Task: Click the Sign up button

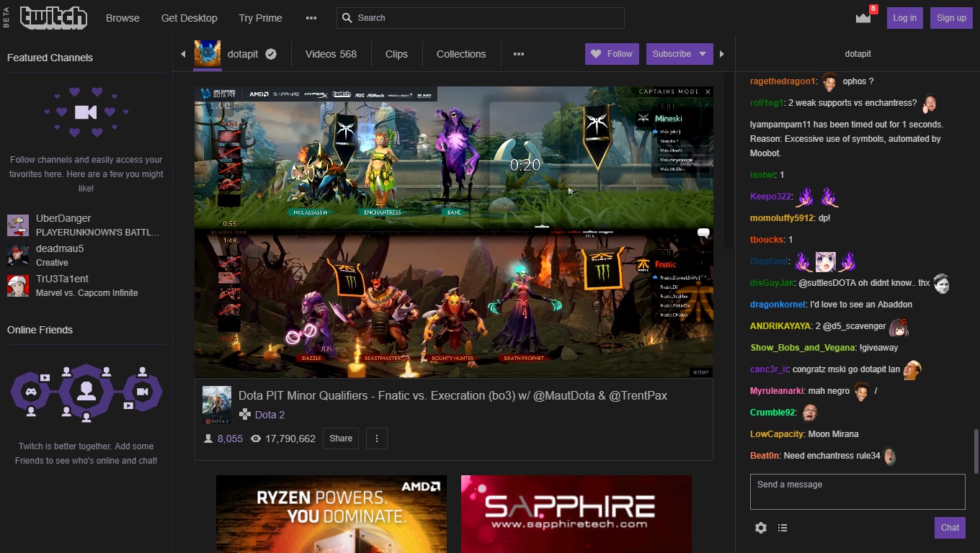Action: pyautogui.click(x=951, y=18)
